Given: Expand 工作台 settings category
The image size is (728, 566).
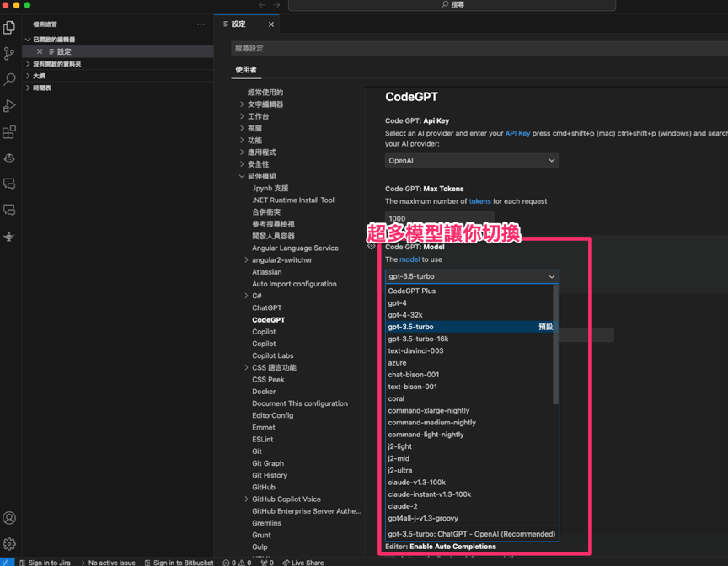Looking at the screenshot, I should (258, 116).
